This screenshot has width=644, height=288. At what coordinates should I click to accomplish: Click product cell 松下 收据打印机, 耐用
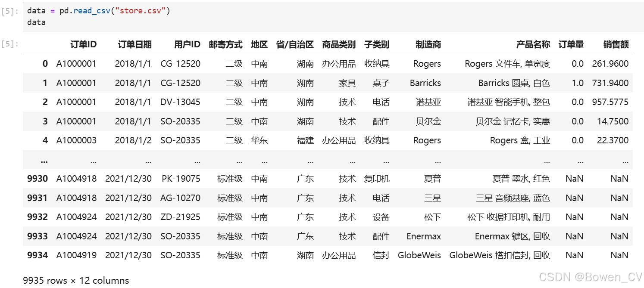pyautogui.click(x=509, y=217)
